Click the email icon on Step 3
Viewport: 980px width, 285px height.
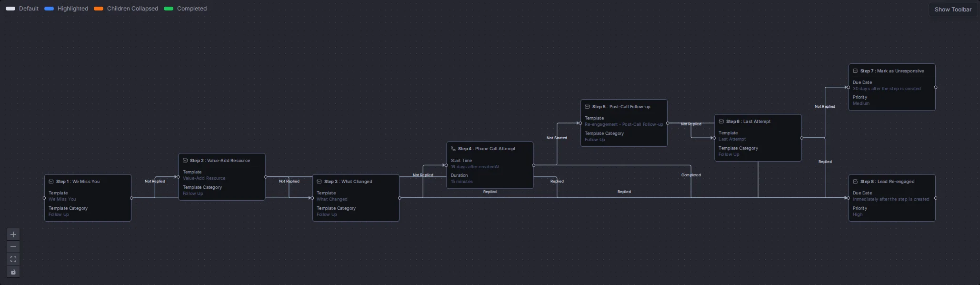319,182
